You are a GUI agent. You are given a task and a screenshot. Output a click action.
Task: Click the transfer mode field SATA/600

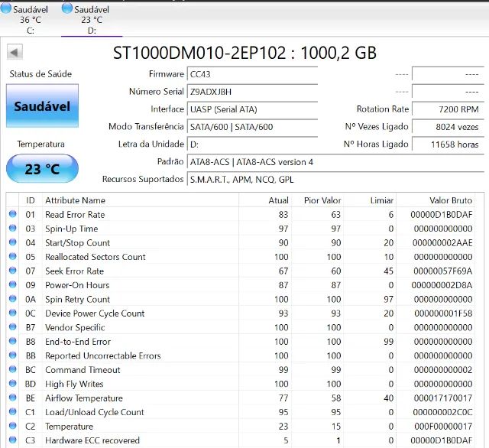(x=252, y=127)
